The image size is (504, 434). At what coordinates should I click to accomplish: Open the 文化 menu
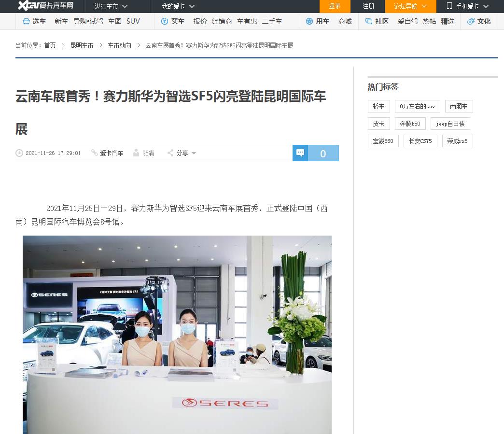(x=484, y=22)
